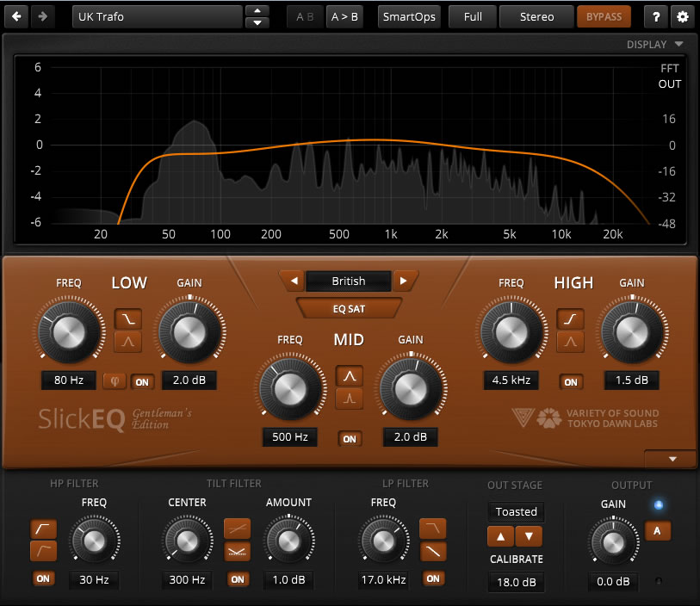Switch to next EQ model with right arrow
Image resolution: width=700 pixels, height=606 pixels.
404,281
